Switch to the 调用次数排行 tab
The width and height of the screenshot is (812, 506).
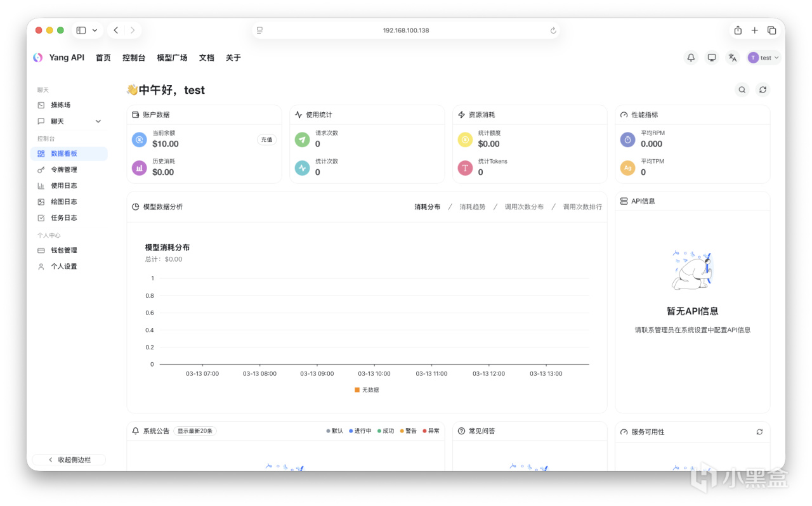(582, 207)
